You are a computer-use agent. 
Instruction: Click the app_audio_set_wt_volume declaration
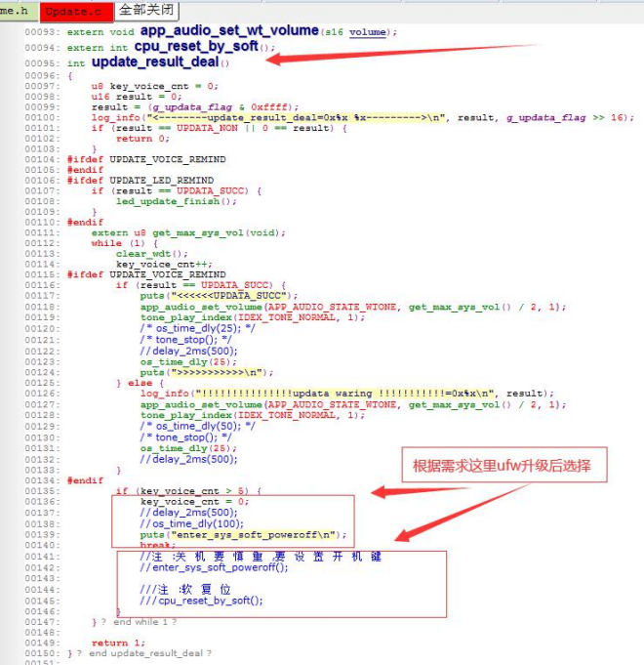tap(229, 30)
